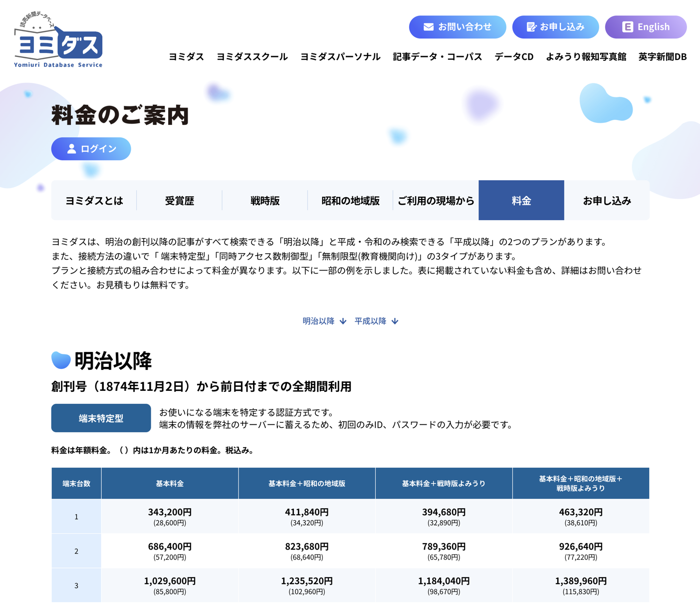
Task: Click the E icon in English button
Action: (628, 27)
